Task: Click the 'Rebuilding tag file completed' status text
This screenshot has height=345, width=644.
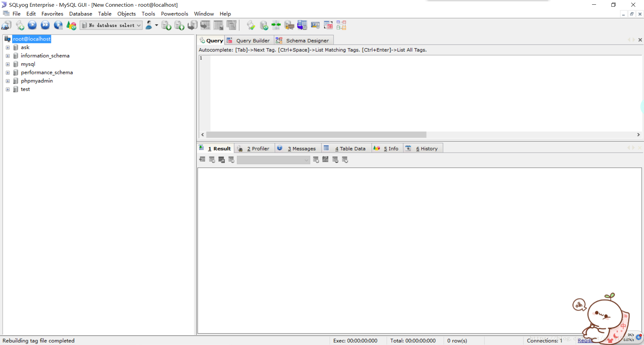Action: click(39, 341)
